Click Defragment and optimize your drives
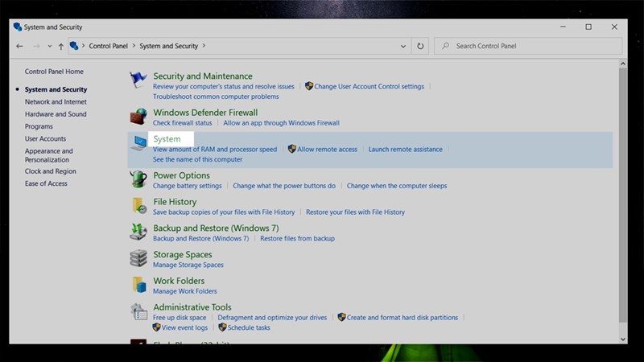644x362 pixels. tap(272, 318)
